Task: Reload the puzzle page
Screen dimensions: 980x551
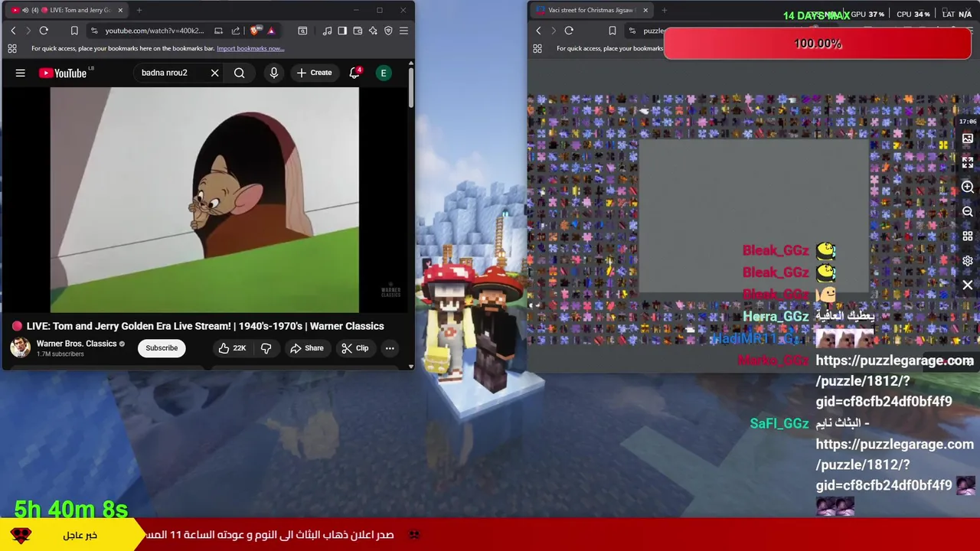Action: (x=569, y=31)
